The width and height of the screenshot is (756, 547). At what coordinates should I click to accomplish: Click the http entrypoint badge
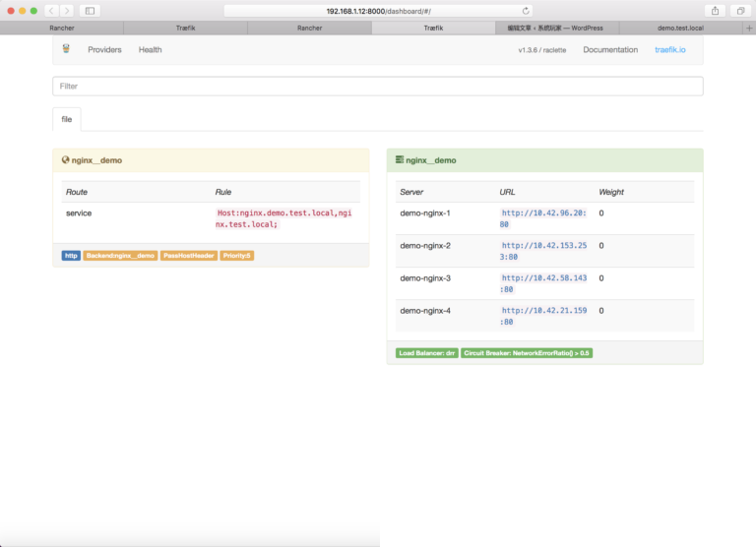click(71, 256)
